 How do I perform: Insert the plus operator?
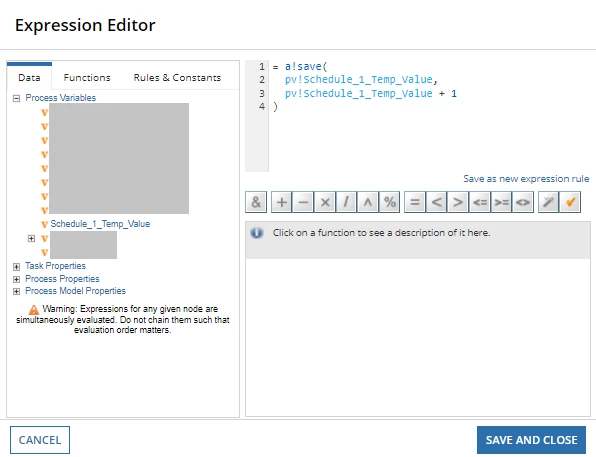(282, 202)
